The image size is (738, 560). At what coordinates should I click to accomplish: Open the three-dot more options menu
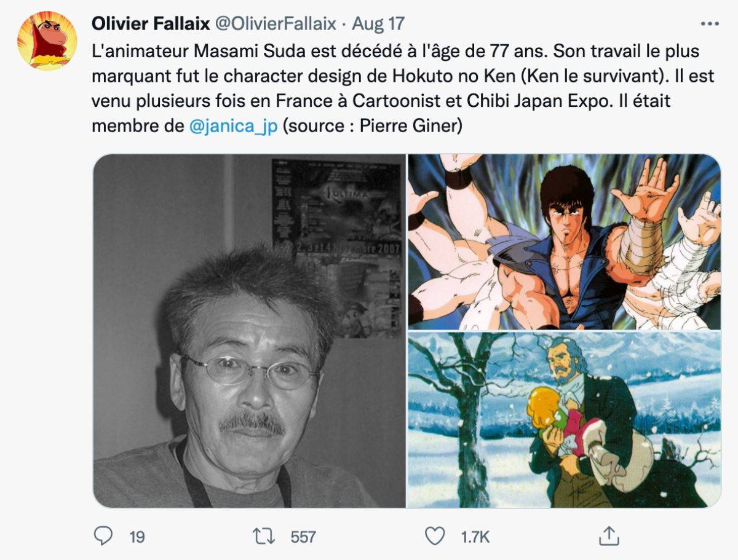click(x=710, y=23)
